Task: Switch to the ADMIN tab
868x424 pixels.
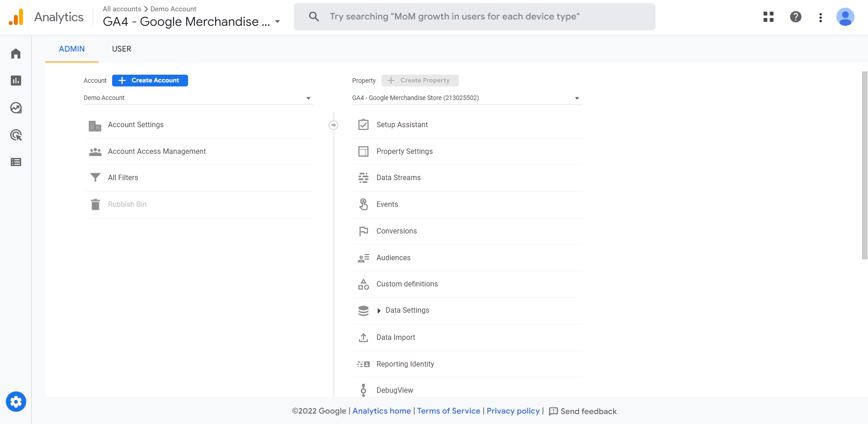Action: [x=72, y=49]
